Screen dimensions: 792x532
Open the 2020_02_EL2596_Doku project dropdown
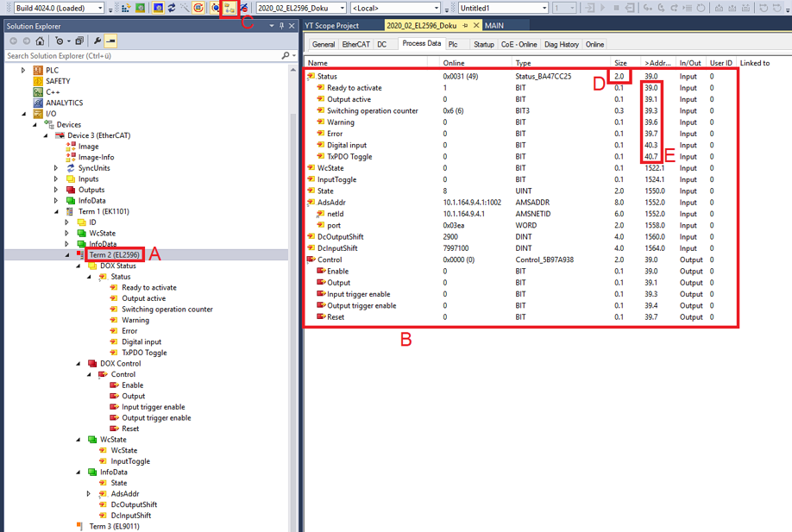coord(343,8)
